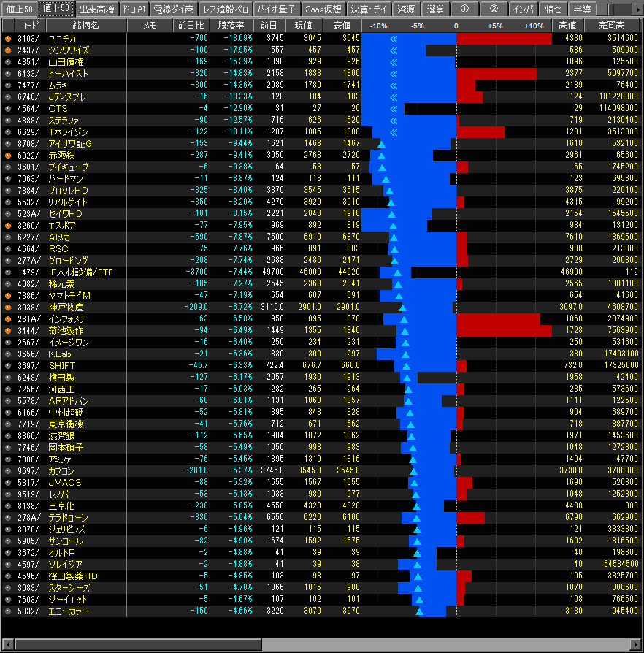The width and height of the screenshot is (644, 653).
Task: Toggle the marker dot for 3444 菊池製作
Action: pyautogui.click(x=8, y=331)
